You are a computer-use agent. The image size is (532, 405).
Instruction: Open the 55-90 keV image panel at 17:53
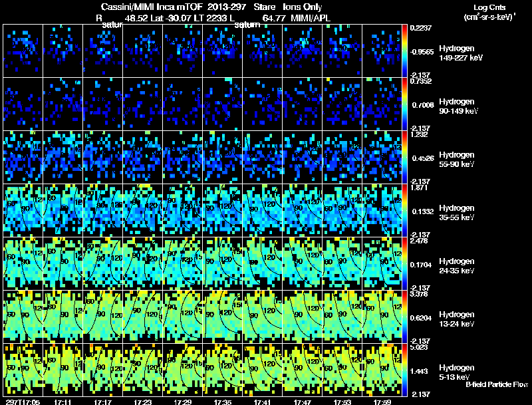(342, 157)
